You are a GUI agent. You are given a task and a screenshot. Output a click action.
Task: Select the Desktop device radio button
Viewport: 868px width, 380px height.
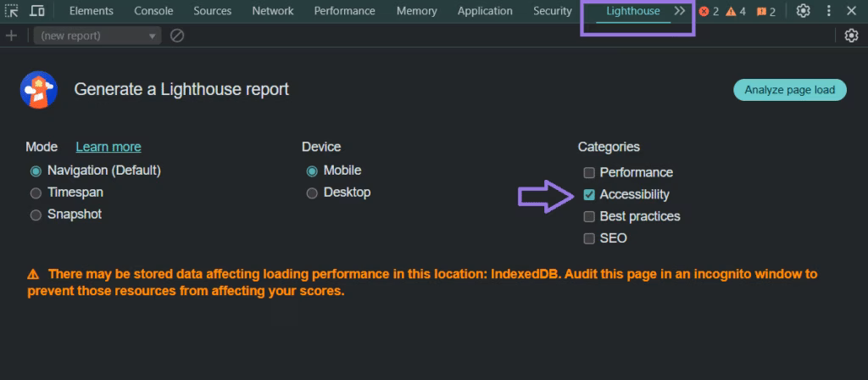point(313,193)
